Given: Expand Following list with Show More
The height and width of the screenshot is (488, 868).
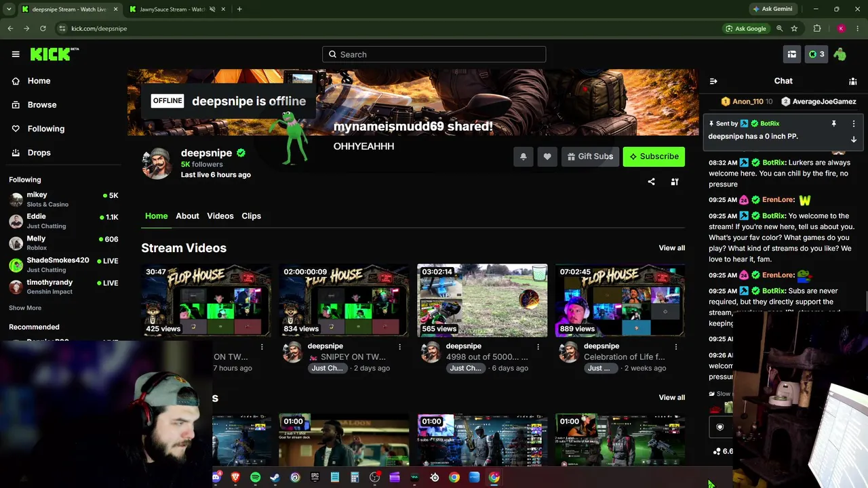Looking at the screenshot, I should pyautogui.click(x=25, y=308).
